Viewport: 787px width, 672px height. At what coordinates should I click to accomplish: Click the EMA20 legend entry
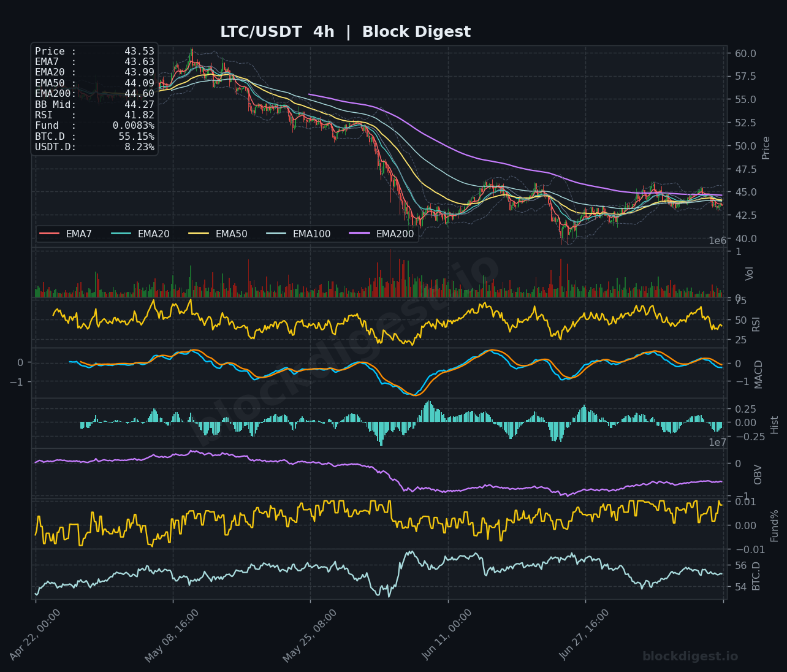pos(140,234)
